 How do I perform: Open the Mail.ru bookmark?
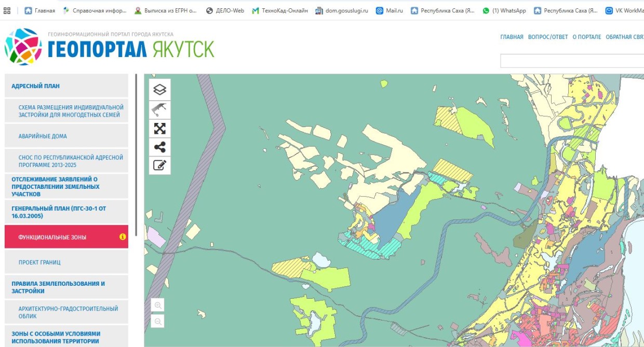(x=389, y=10)
